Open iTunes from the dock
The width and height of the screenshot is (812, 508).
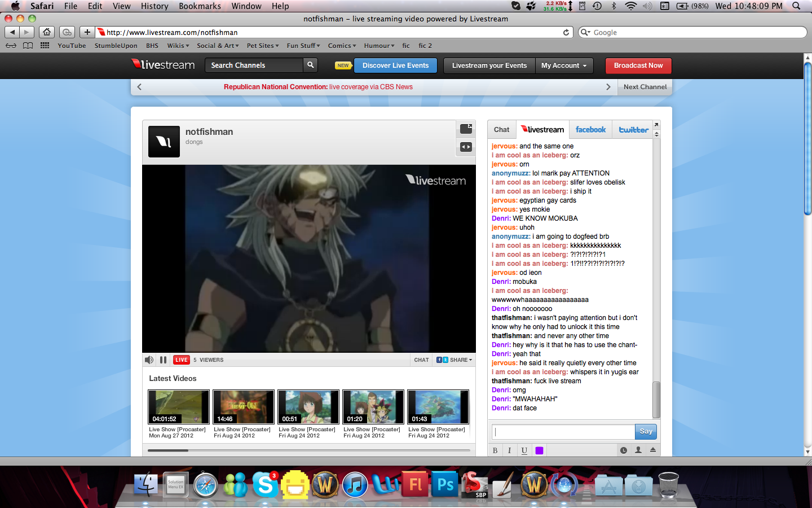click(x=355, y=484)
